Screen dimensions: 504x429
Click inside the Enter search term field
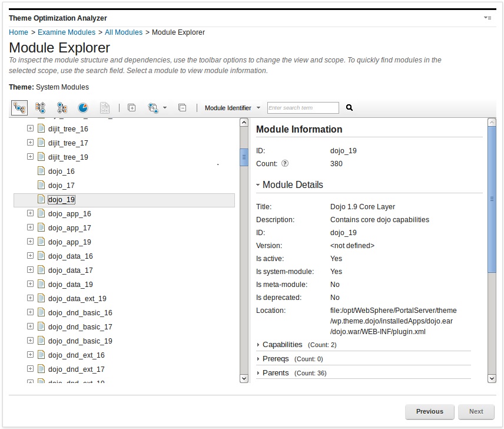[304, 108]
